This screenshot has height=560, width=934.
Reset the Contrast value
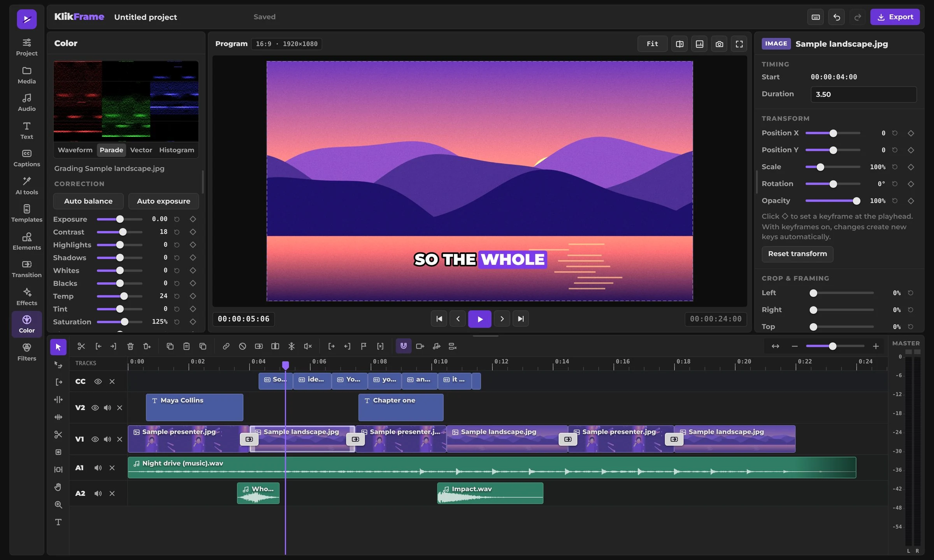177,232
